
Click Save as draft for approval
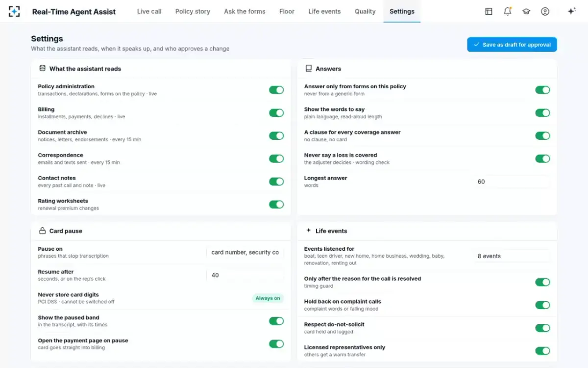[512, 45]
